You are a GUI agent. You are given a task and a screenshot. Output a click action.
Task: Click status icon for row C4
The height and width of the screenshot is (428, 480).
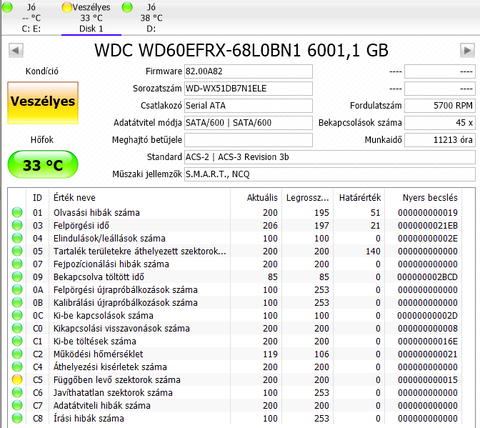[17, 367]
